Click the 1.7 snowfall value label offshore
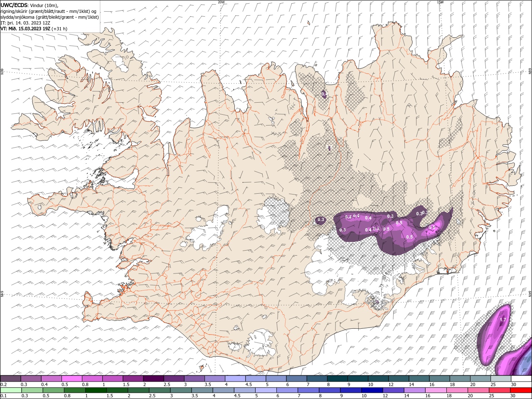Viewport: 532px width, 399px height. point(502,320)
